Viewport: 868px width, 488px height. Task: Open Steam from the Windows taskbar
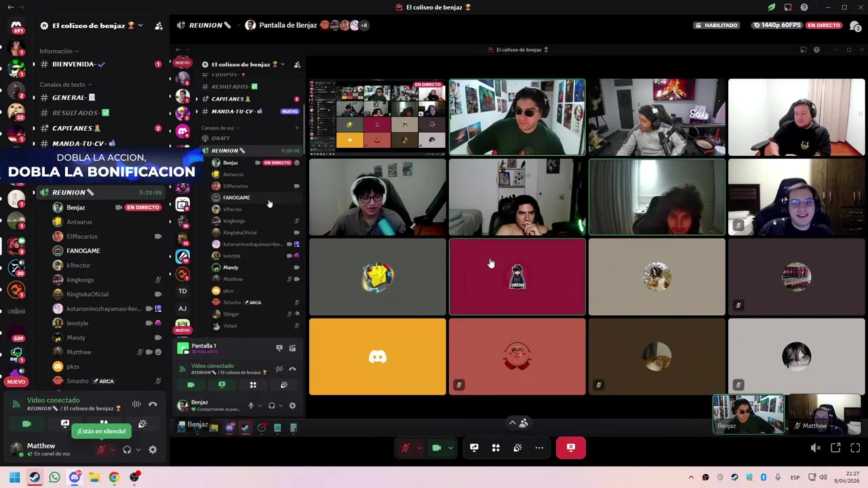pos(34,477)
